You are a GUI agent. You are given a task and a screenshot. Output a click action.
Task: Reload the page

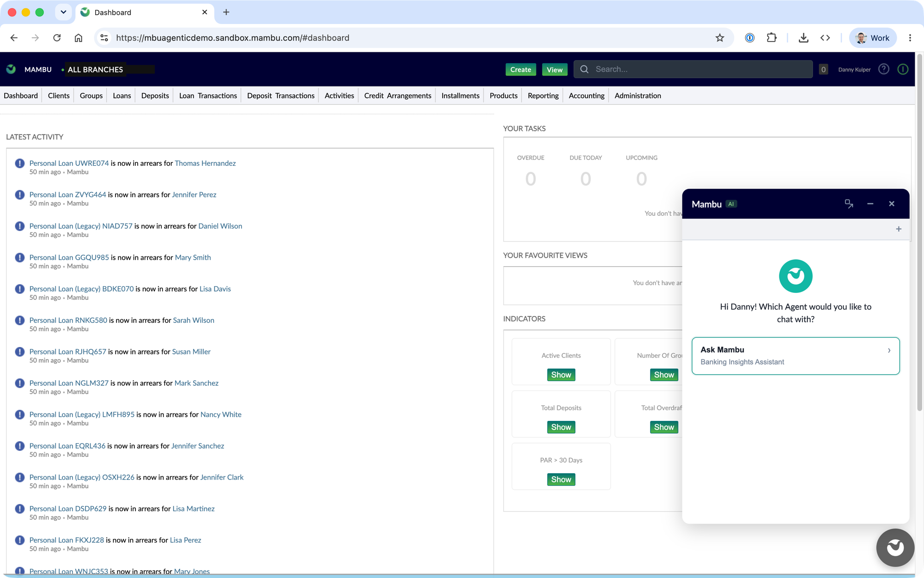point(57,38)
